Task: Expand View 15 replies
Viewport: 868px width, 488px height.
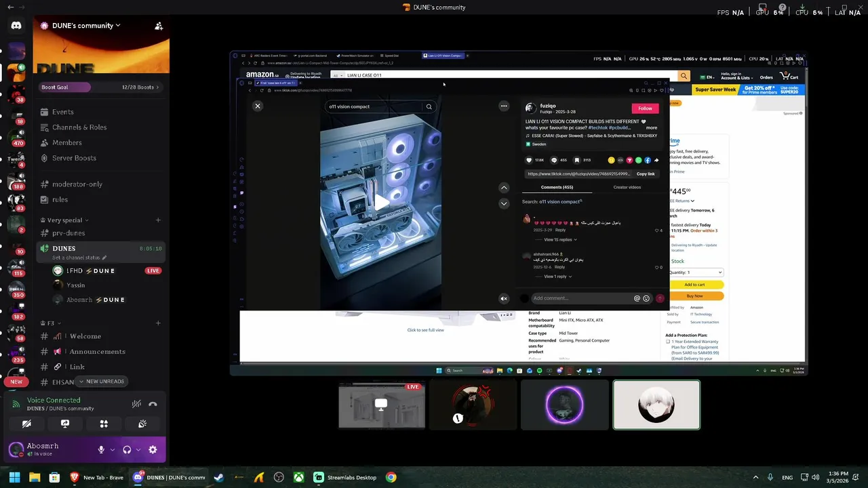Action: point(560,239)
